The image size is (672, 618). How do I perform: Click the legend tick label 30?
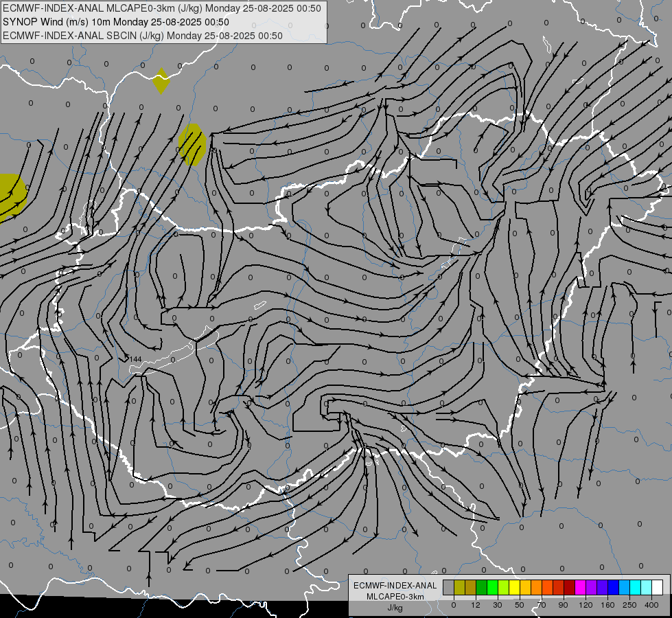[x=498, y=605]
